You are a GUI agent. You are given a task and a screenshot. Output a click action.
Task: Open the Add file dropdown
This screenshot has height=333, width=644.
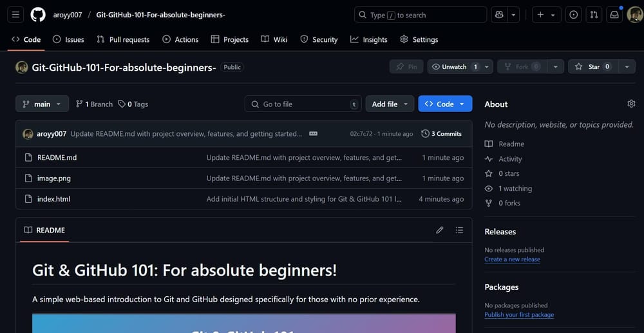pos(390,104)
